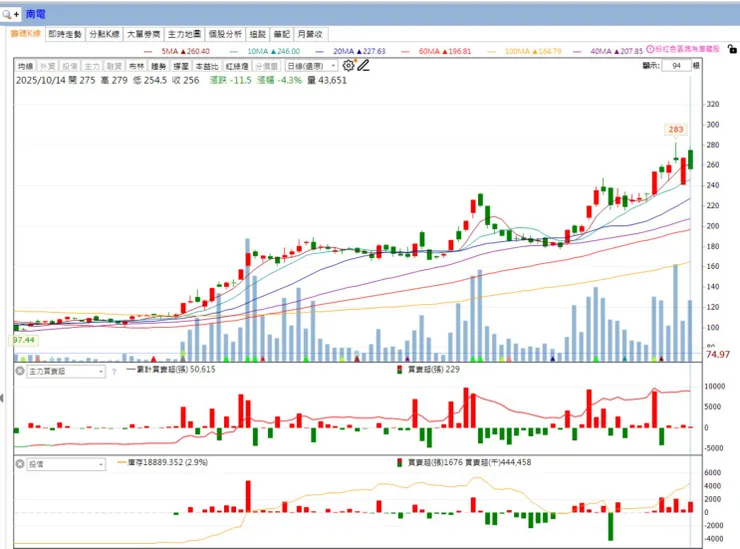Screen dimensions: 740x549
Task: Click the 買賣超(張) 229 legend
Action: (x=429, y=370)
